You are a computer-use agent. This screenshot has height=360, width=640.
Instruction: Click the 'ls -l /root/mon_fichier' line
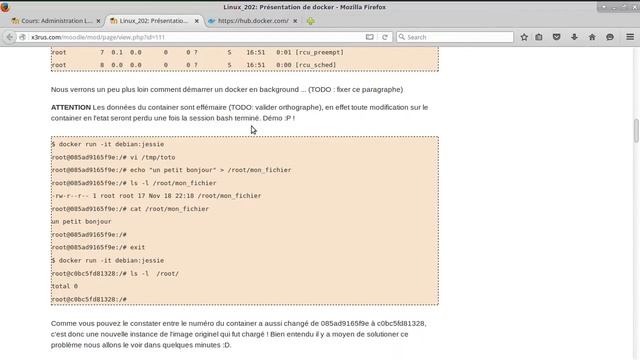pyautogui.click(x=134, y=183)
